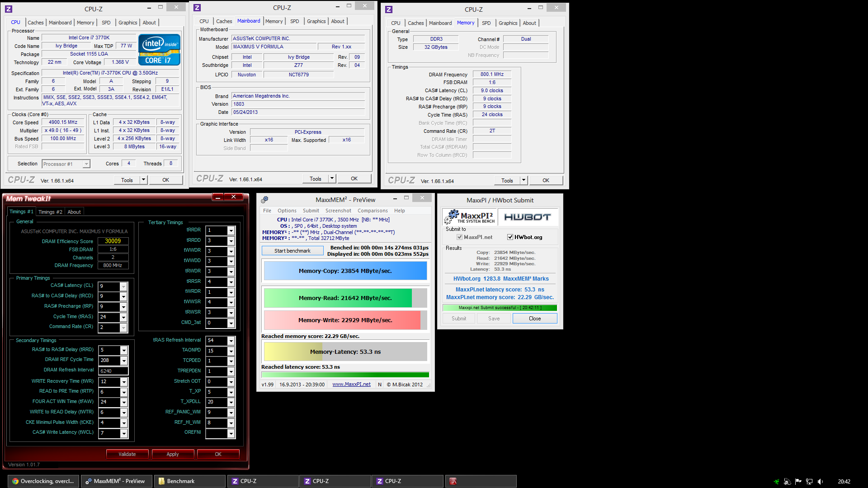The height and width of the screenshot is (488, 868).
Task: Open the Help menu in MaxxMEM²
Action: [x=400, y=211]
